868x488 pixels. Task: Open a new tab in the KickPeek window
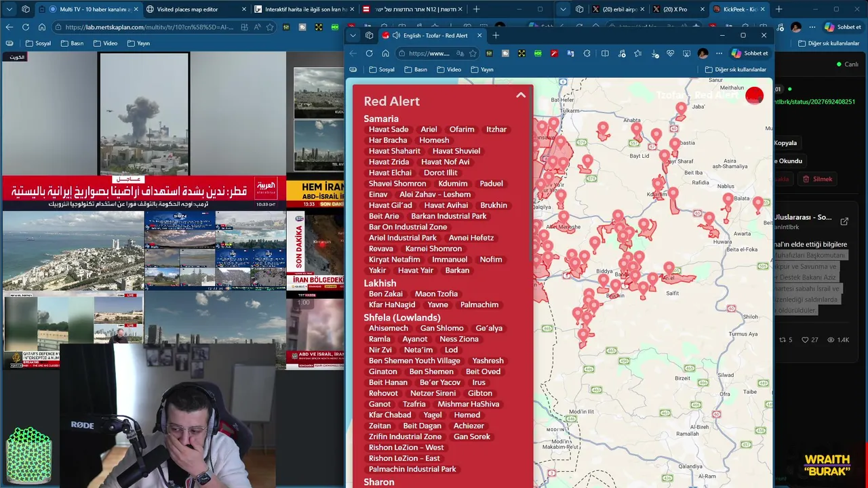pos(778,9)
